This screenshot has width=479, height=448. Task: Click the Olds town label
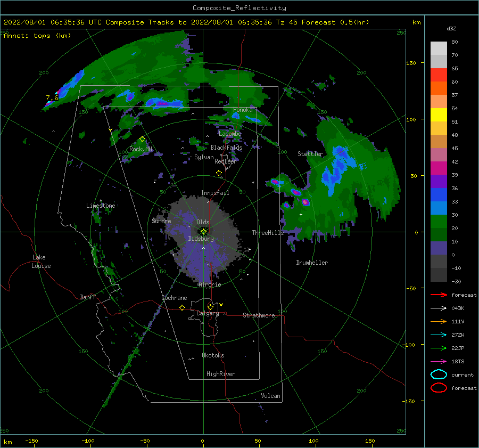pyautogui.click(x=203, y=222)
